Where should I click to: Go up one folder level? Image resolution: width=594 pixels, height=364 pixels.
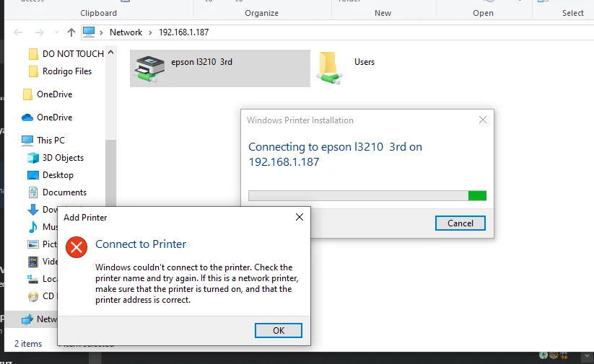click(x=71, y=32)
